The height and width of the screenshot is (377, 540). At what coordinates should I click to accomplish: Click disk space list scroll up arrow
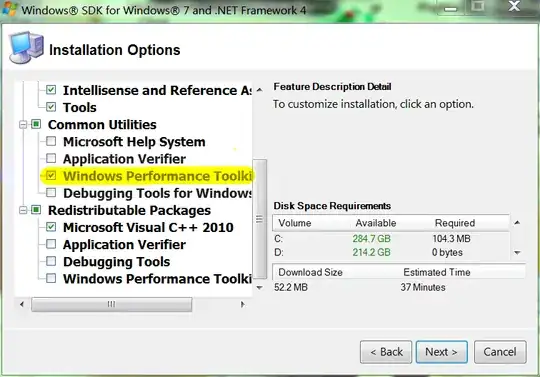tap(517, 223)
